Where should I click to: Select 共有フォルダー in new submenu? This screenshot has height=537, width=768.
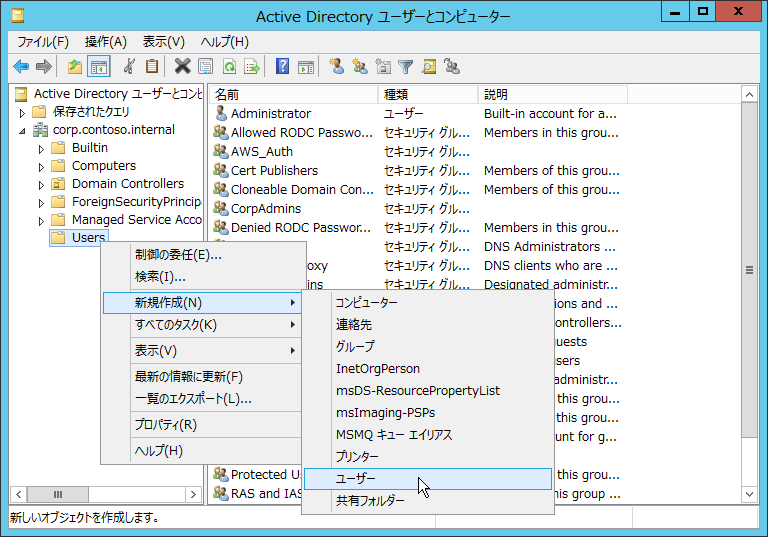coord(428,501)
